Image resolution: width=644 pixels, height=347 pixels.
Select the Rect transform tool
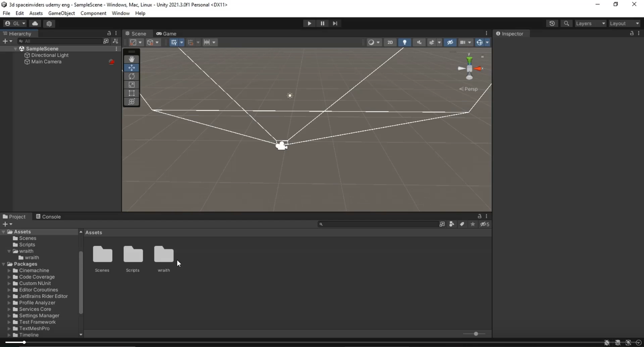pos(132,93)
